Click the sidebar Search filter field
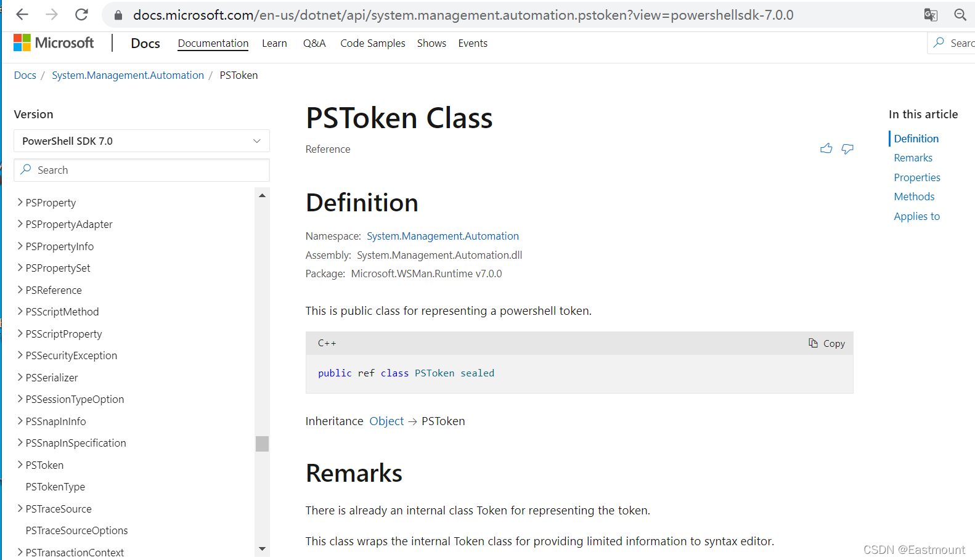The height and width of the screenshot is (560, 975). coord(142,170)
